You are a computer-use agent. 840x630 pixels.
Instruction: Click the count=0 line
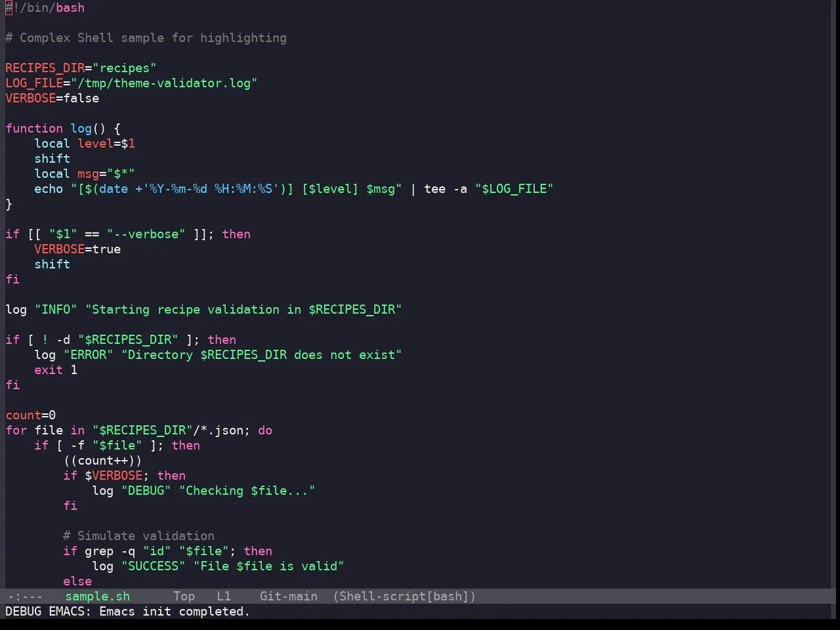31,415
